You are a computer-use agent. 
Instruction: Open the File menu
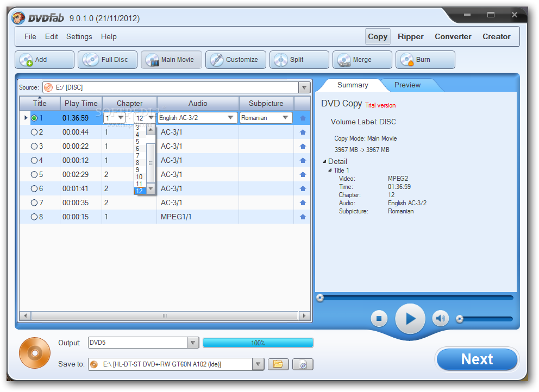30,36
